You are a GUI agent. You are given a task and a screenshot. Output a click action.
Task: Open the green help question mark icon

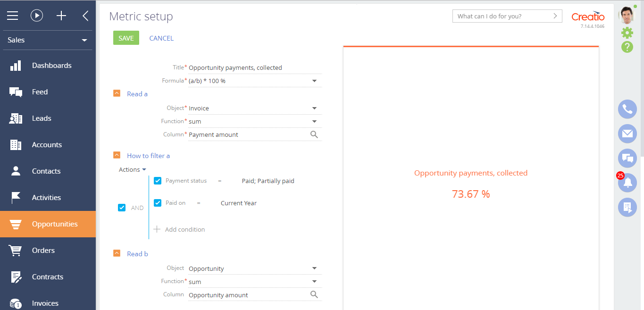coord(627,47)
